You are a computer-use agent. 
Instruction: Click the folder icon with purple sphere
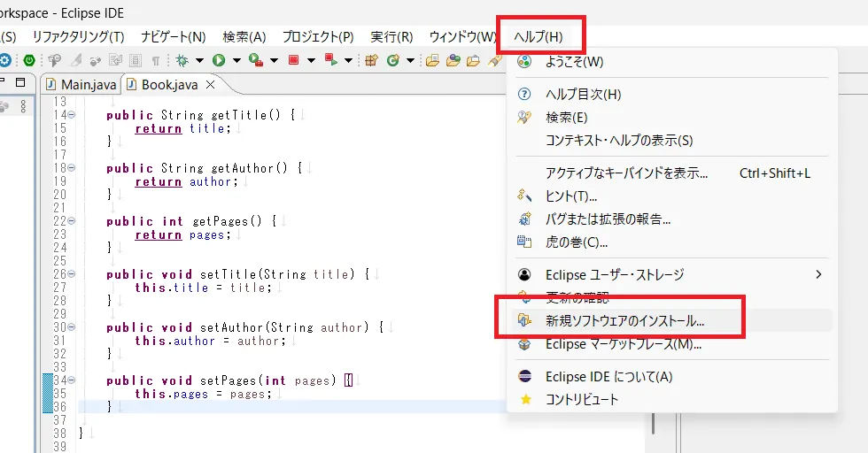tap(453, 60)
